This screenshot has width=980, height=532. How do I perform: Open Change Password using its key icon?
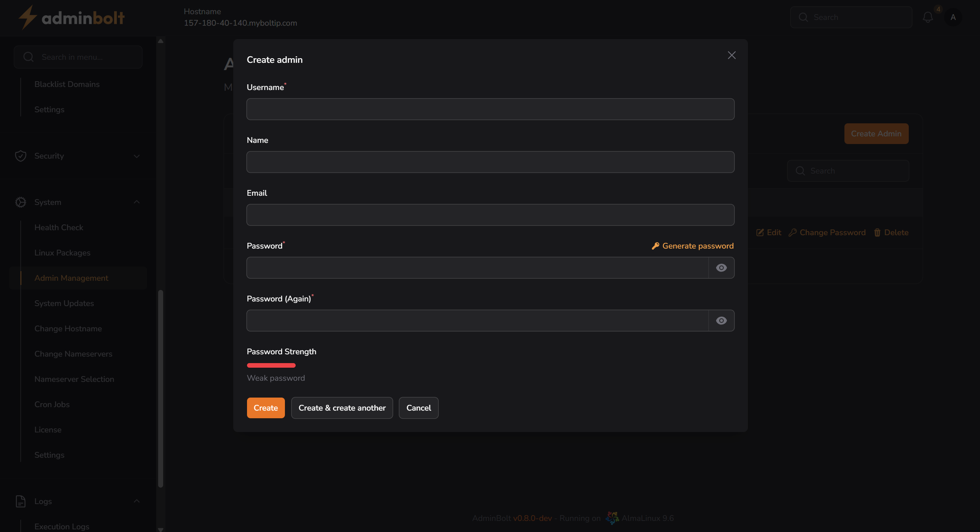pos(793,232)
